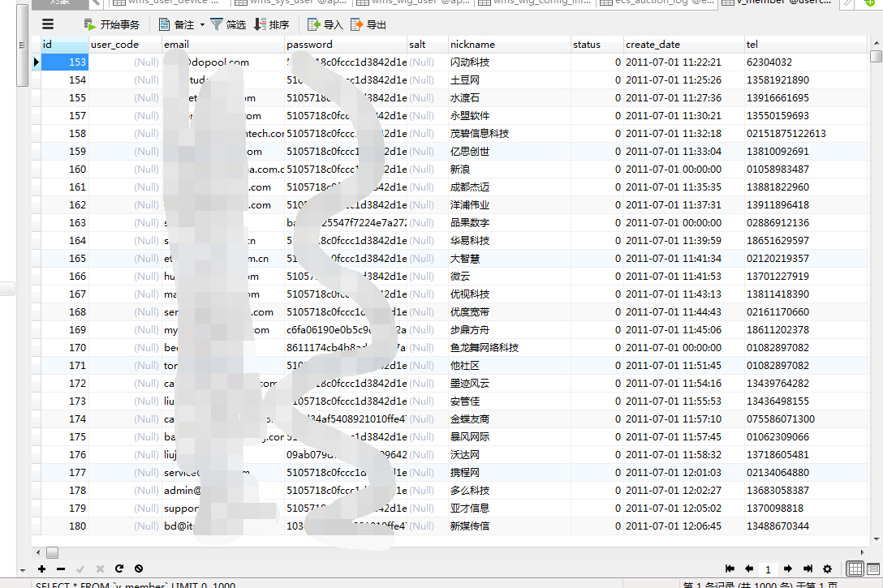
Task: Click password cell starting c6fa06190e0b5c9
Action: pyautogui.click(x=346, y=330)
